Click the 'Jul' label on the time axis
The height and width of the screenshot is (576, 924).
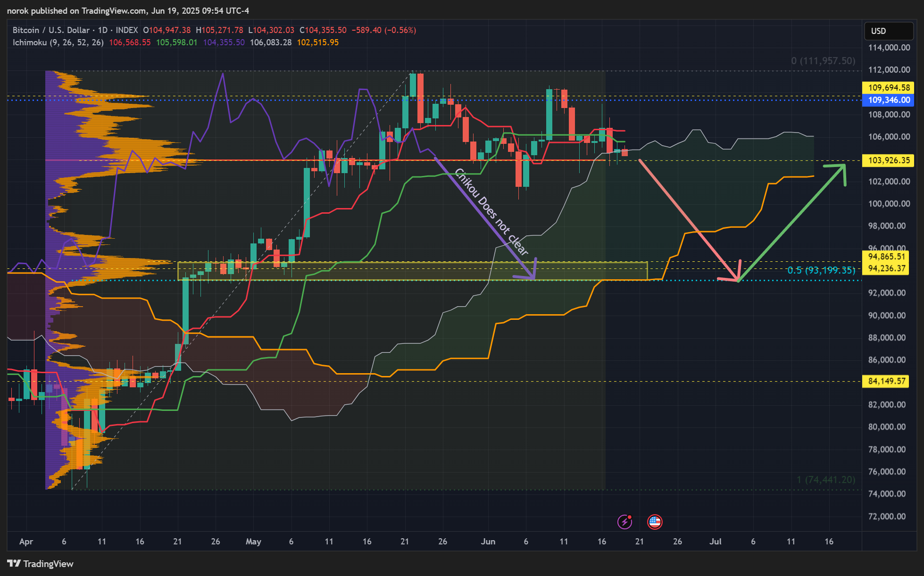tap(715, 542)
